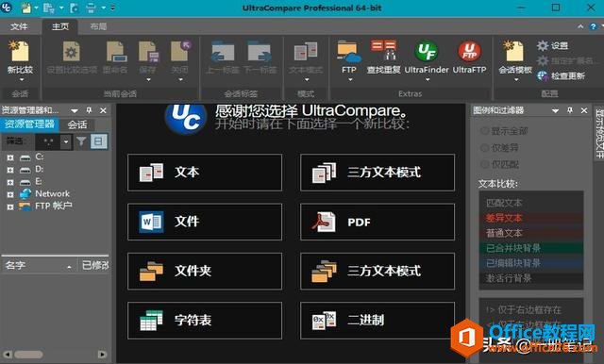Expand the Network tree node

[x=10, y=194]
